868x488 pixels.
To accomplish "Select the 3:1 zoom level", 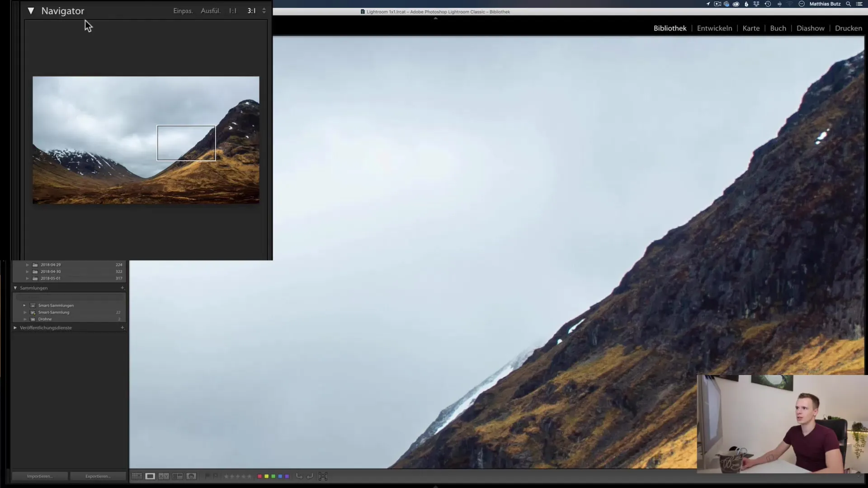I will (x=251, y=11).
